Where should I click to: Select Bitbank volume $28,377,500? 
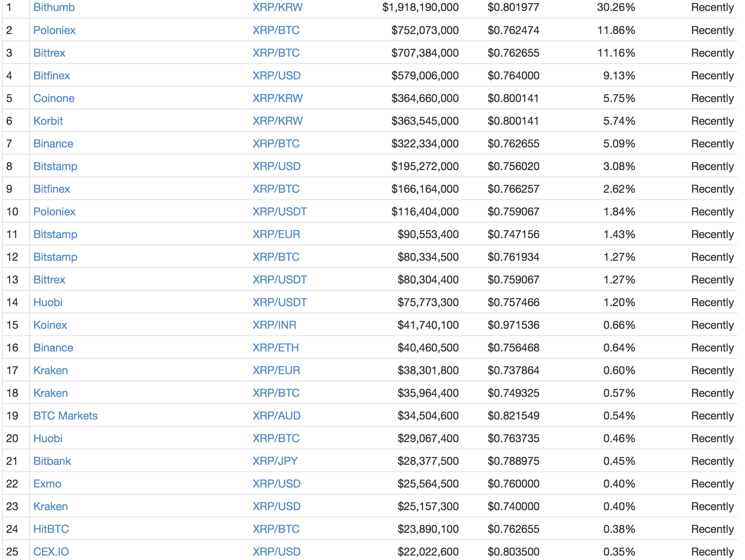click(x=428, y=461)
